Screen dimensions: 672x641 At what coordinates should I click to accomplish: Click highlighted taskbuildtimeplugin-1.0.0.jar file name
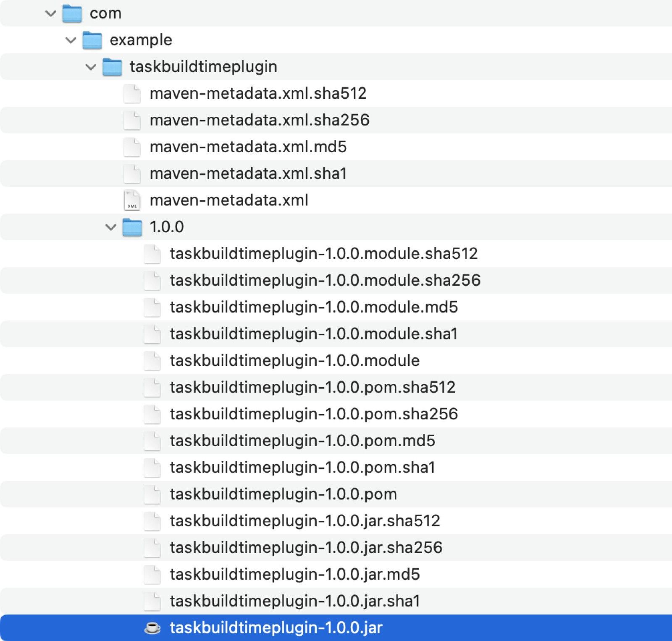tap(276, 628)
